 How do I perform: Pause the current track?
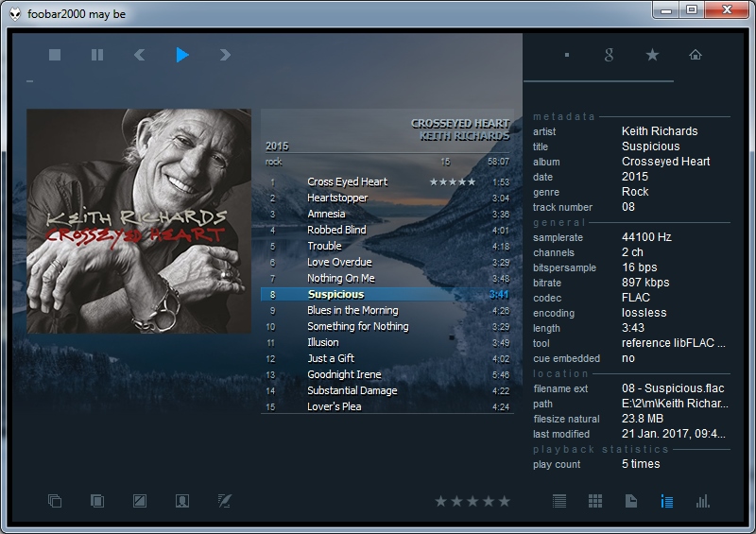[97, 55]
